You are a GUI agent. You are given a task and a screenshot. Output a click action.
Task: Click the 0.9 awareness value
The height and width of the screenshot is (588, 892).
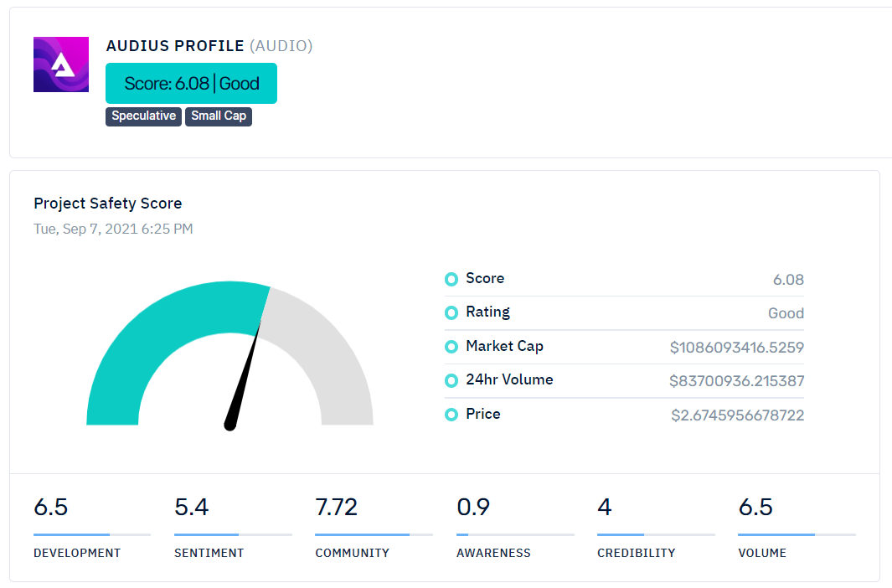coord(473,508)
